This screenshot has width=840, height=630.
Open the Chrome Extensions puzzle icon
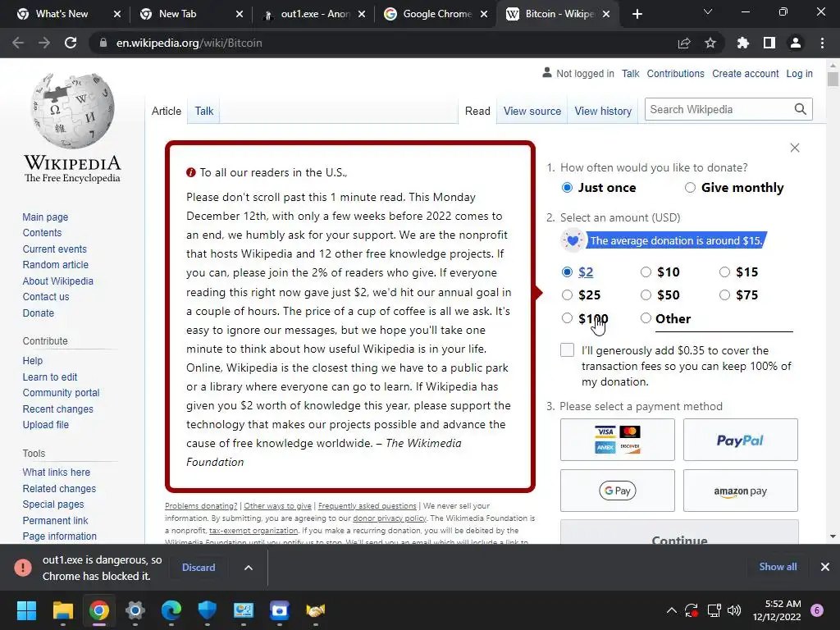(742, 43)
